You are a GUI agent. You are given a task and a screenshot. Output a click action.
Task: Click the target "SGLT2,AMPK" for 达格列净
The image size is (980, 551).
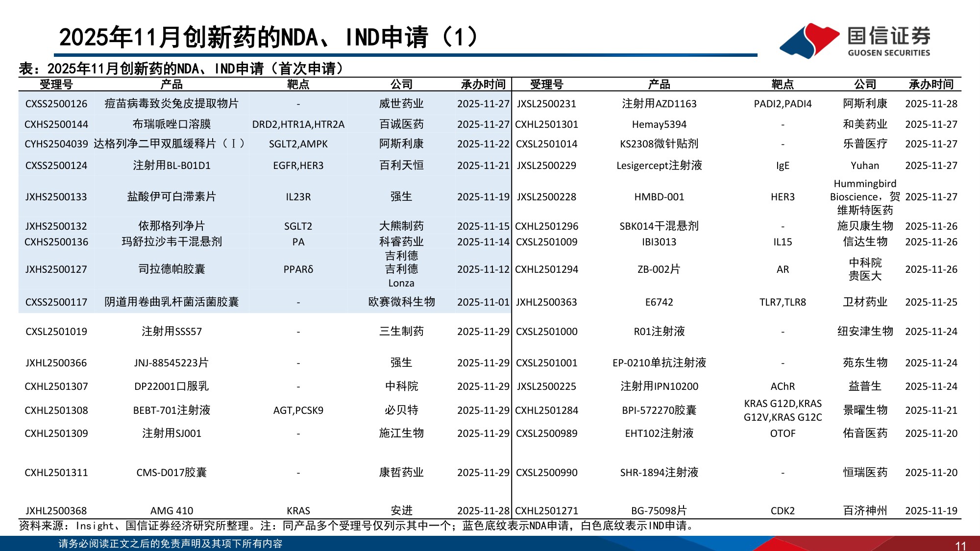(x=299, y=145)
